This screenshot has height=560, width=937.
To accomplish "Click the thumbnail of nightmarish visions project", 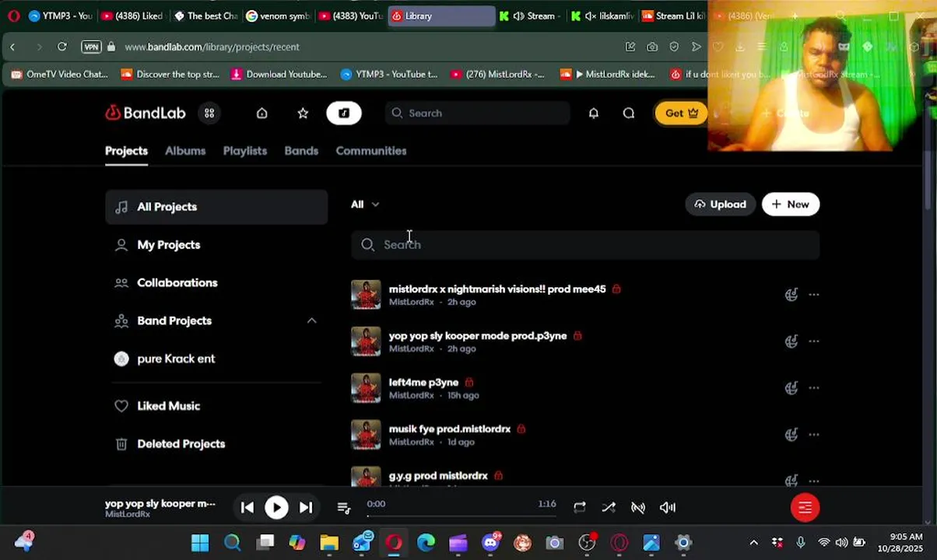I will click(366, 295).
